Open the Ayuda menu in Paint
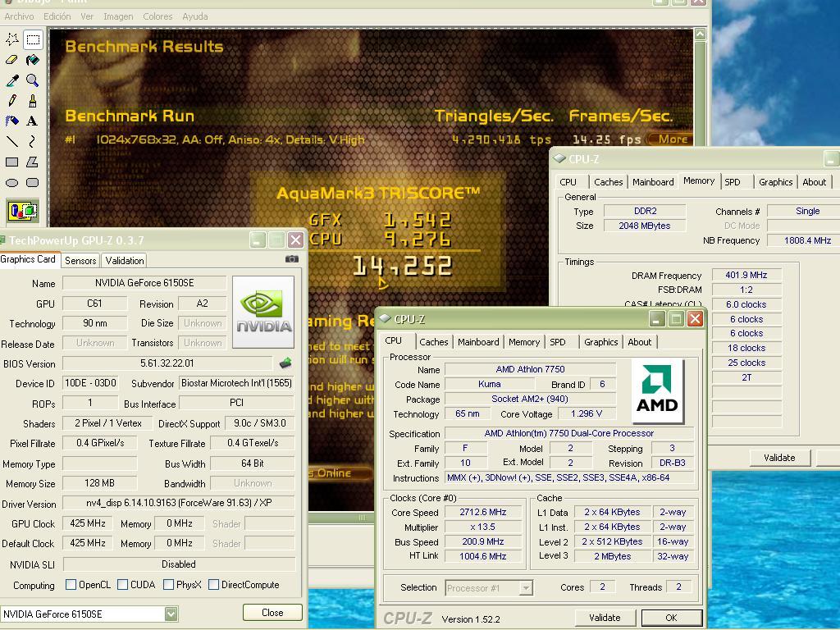Screen dimensions: 840x630 tap(195, 16)
